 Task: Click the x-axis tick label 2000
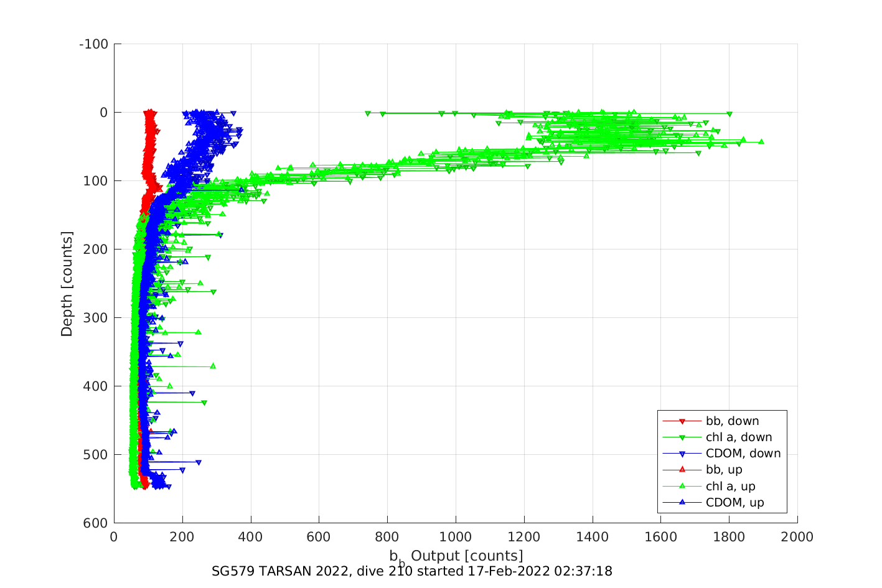[x=797, y=537]
